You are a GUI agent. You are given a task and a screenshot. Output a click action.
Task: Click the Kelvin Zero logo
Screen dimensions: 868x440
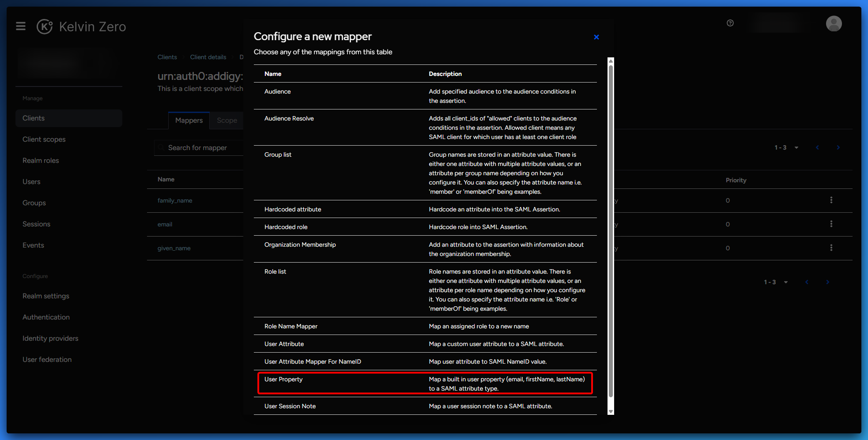(x=81, y=27)
